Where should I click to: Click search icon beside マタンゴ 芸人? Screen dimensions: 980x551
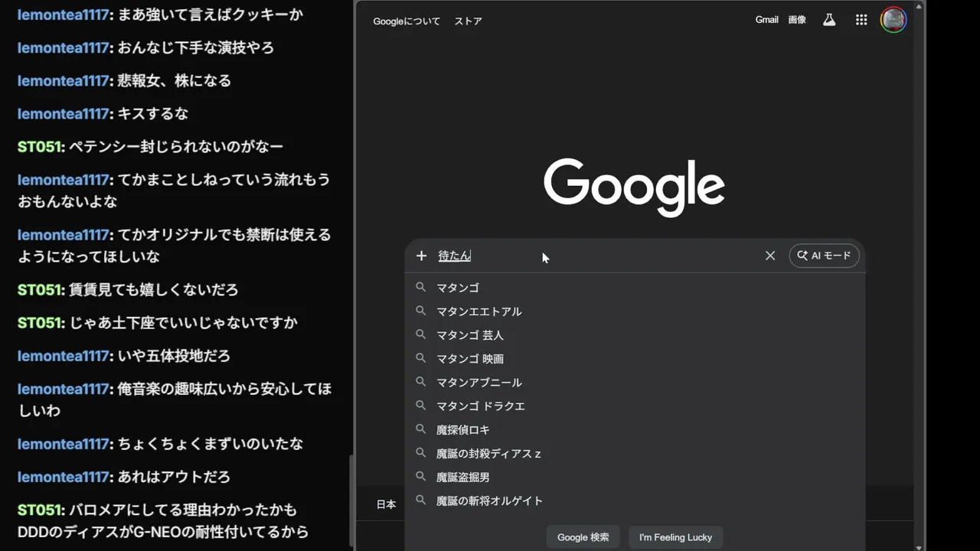[420, 334]
